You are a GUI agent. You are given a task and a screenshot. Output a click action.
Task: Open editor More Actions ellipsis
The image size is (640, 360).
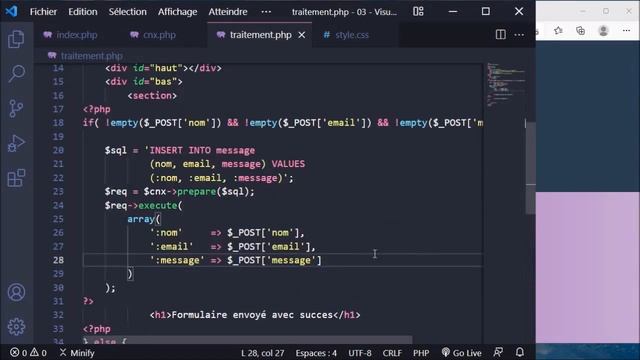pyautogui.click(x=519, y=35)
